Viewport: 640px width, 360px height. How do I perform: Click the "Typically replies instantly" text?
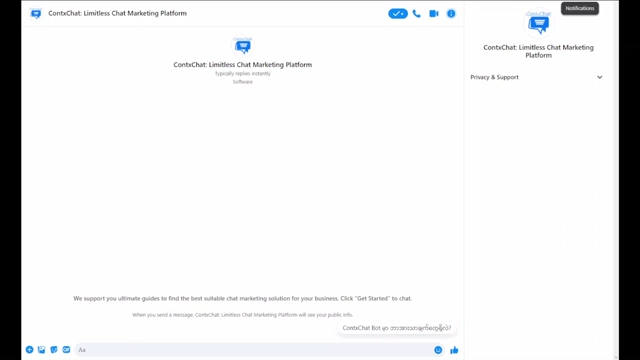(243, 73)
